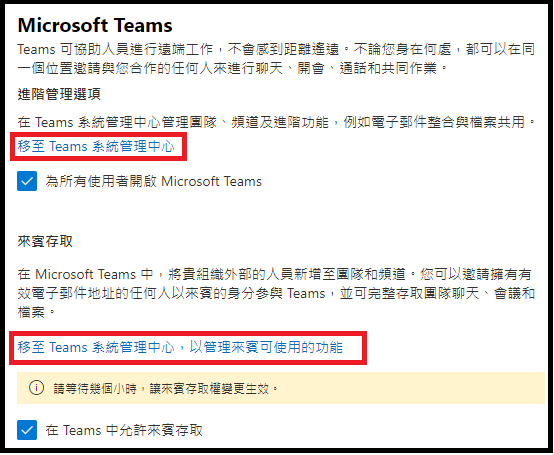
Task: Click the 在 Teams 中允許來賓存取 label text
Action: [124, 430]
